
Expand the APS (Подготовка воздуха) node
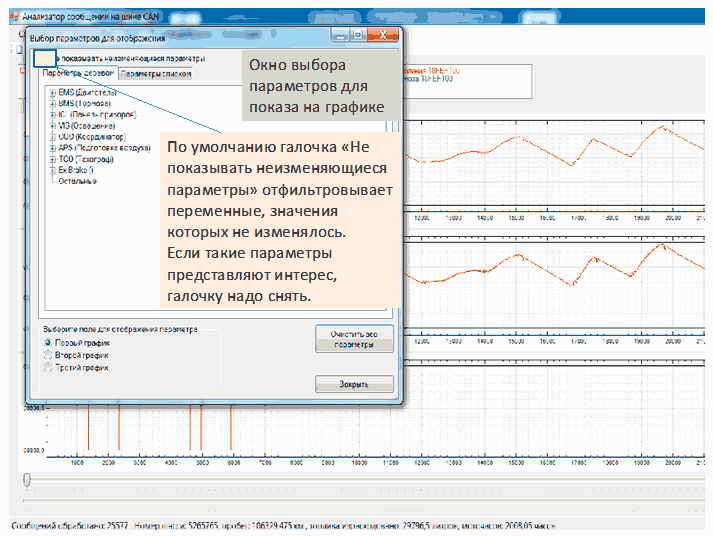[x=51, y=148]
